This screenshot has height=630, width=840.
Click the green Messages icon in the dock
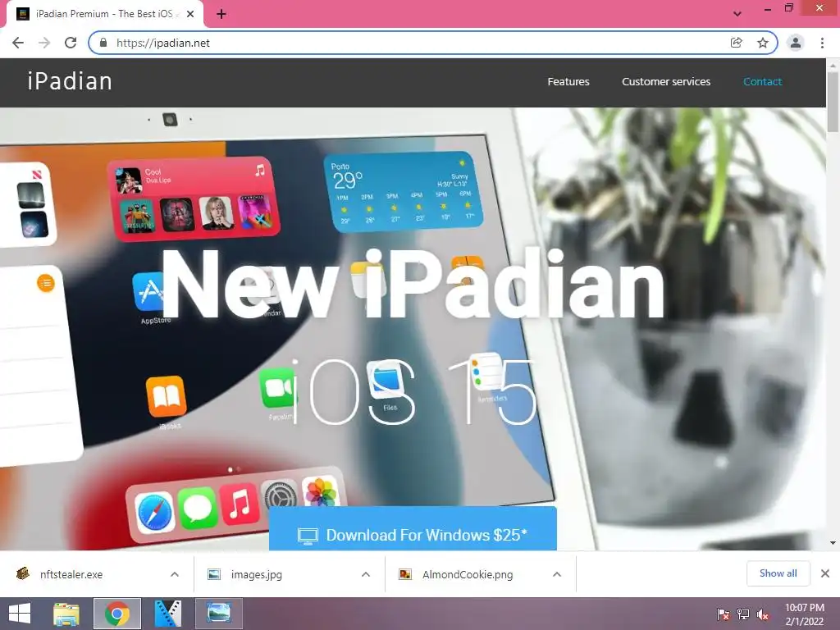(x=197, y=507)
